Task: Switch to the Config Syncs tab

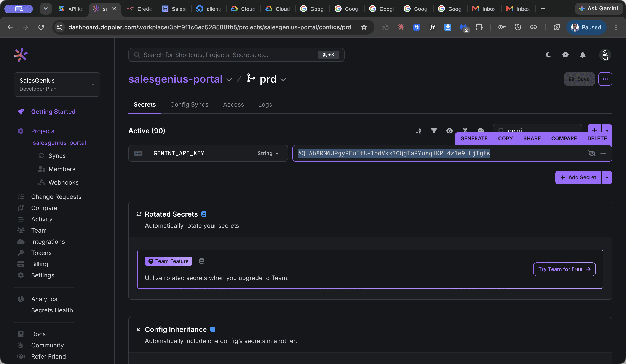Action: click(189, 104)
